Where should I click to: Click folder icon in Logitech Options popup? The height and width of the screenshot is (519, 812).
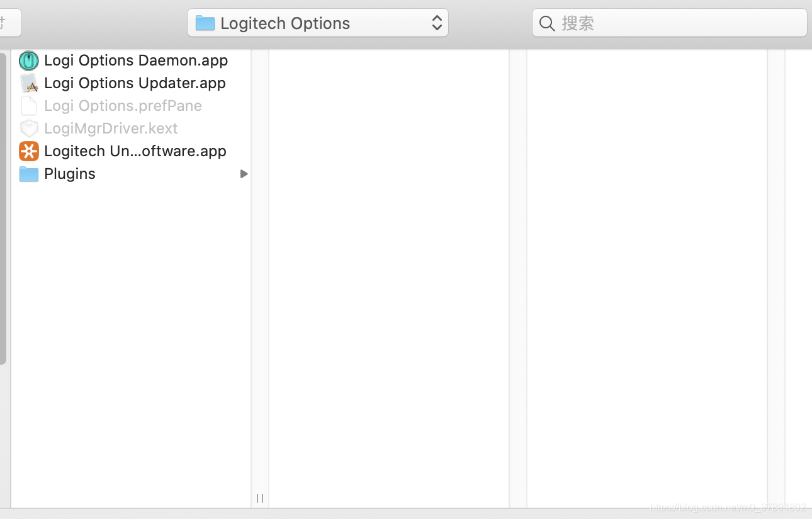coord(205,23)
